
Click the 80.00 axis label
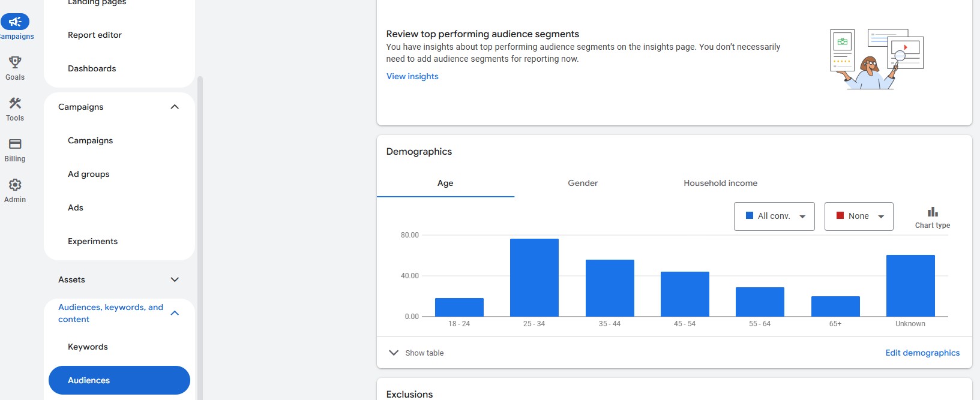pyautogui.click(x=410, y=235)
